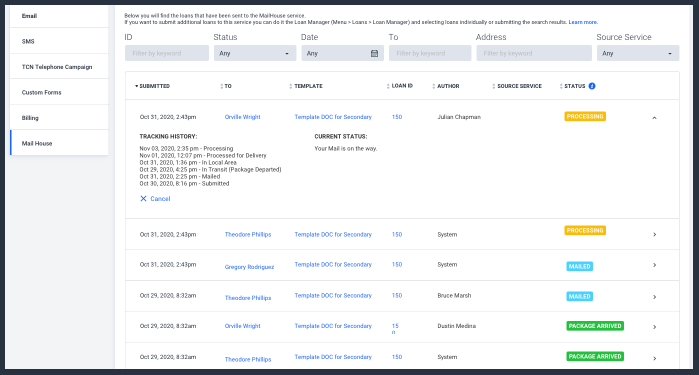Click 'Nov 03, 2020, 2:35 pm - Processing' entry
The width and height of the screenshot is (699, 375).
tap(186, 148)
